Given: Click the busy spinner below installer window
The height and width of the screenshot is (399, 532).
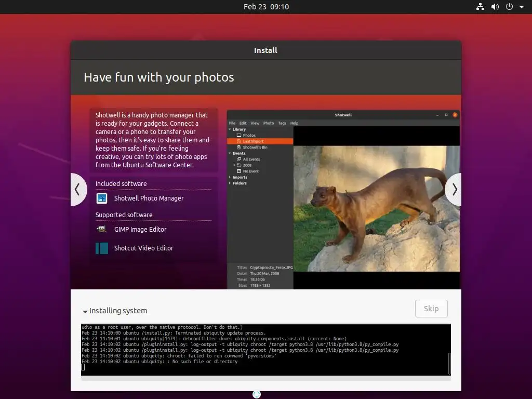Looking at the screenshot, I should click(x=257, y=394).
